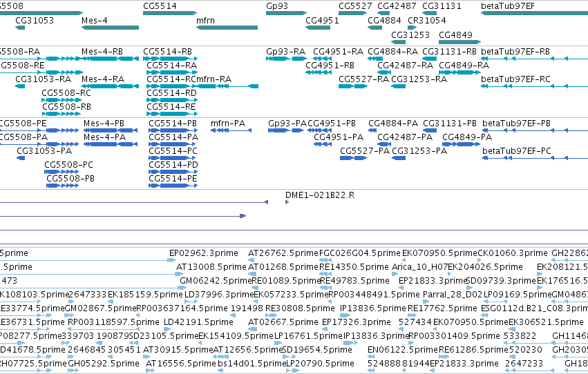Open the Mes-4-RA transcript label
588x374 pixels.
tap(103, 79)
